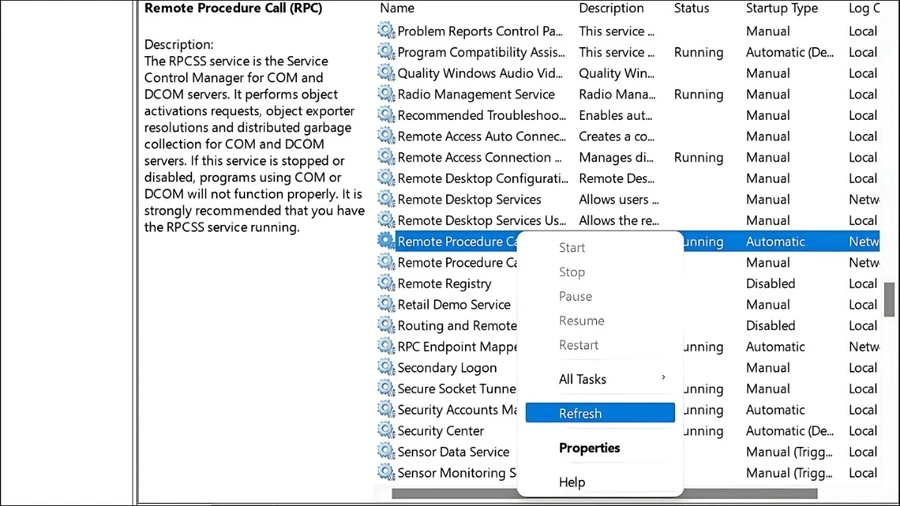Click gear icon of Retail Demo Service
The image size is (900, 506).
[386, 304]
